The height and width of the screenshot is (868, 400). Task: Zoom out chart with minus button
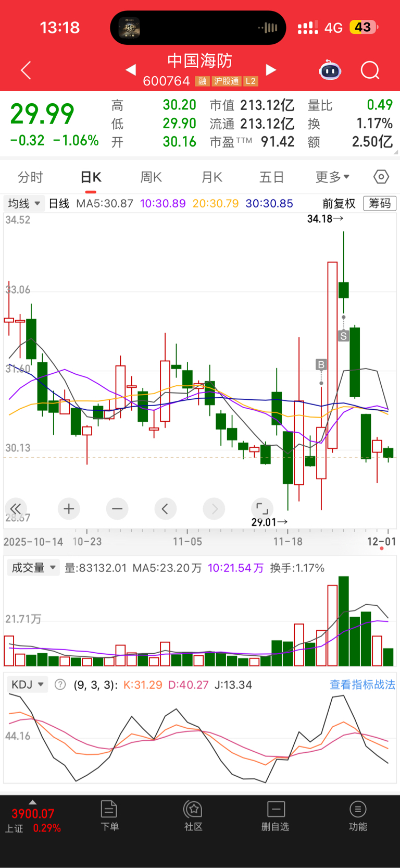point(117,508)
